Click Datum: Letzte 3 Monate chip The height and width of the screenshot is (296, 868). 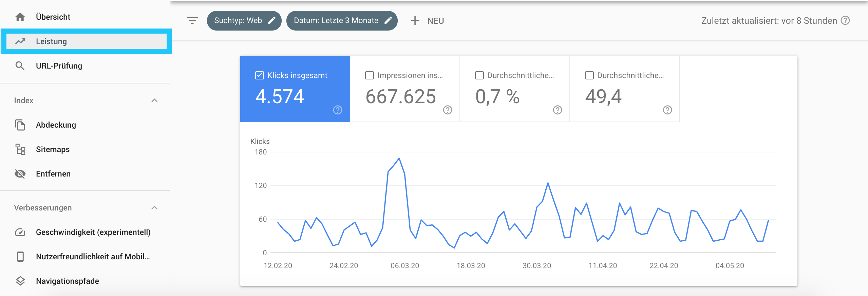[x=342, y=21]
